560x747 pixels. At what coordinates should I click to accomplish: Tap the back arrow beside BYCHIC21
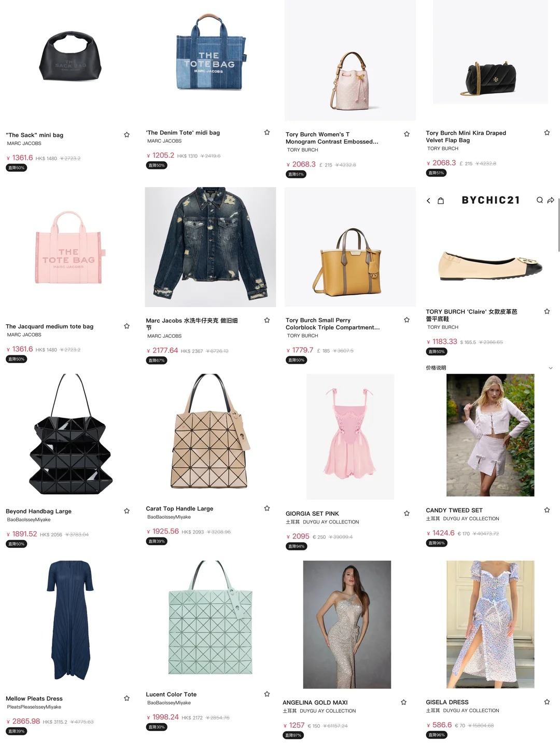click(428, 201)
